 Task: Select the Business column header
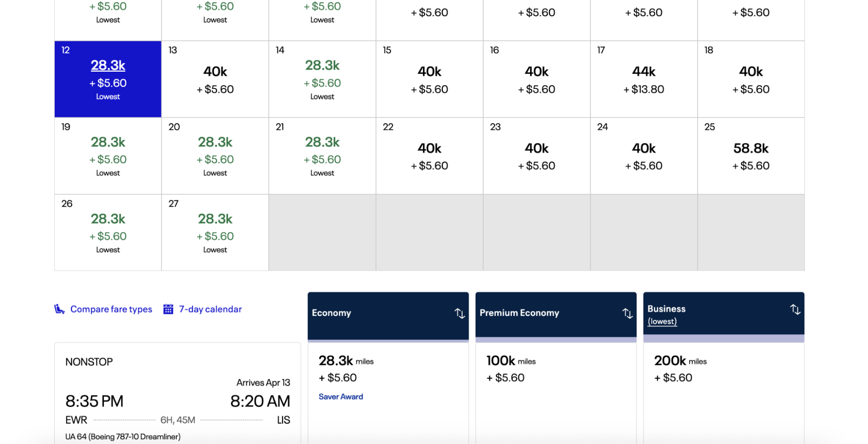666,309
